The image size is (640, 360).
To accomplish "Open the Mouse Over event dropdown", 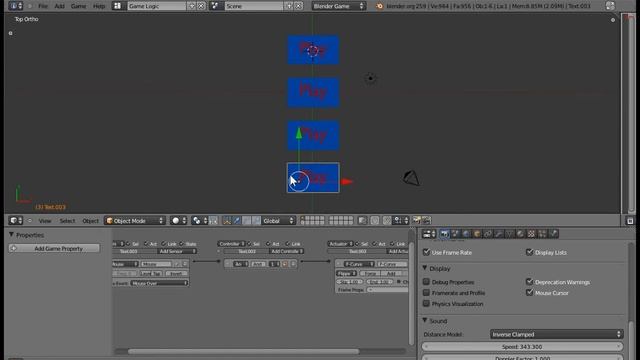I will pyautogui.click(x=159, y=283).
